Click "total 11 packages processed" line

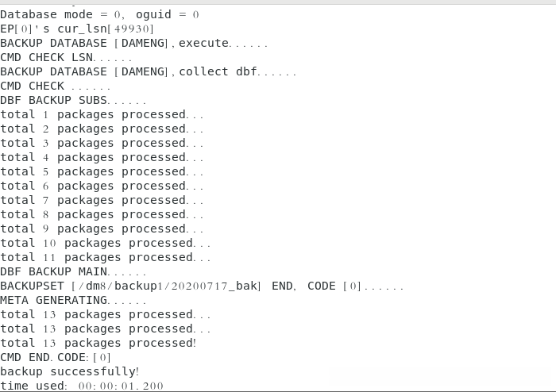[105, 257]
